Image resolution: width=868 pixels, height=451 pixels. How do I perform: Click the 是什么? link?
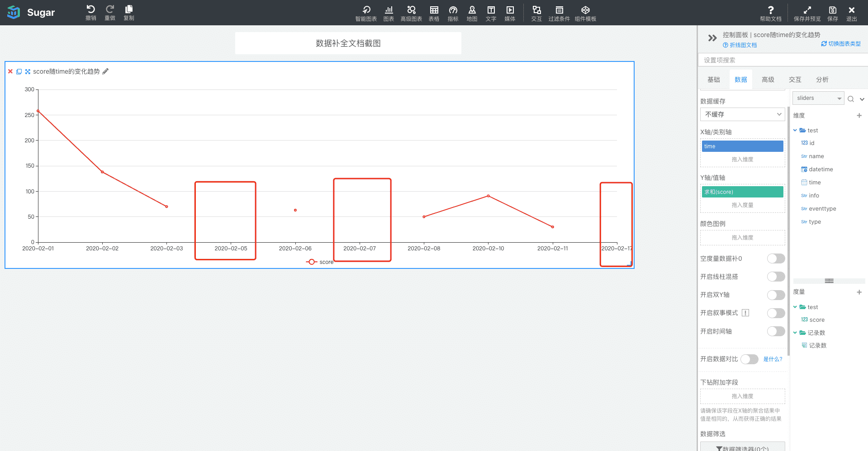(x=773, y=359)
